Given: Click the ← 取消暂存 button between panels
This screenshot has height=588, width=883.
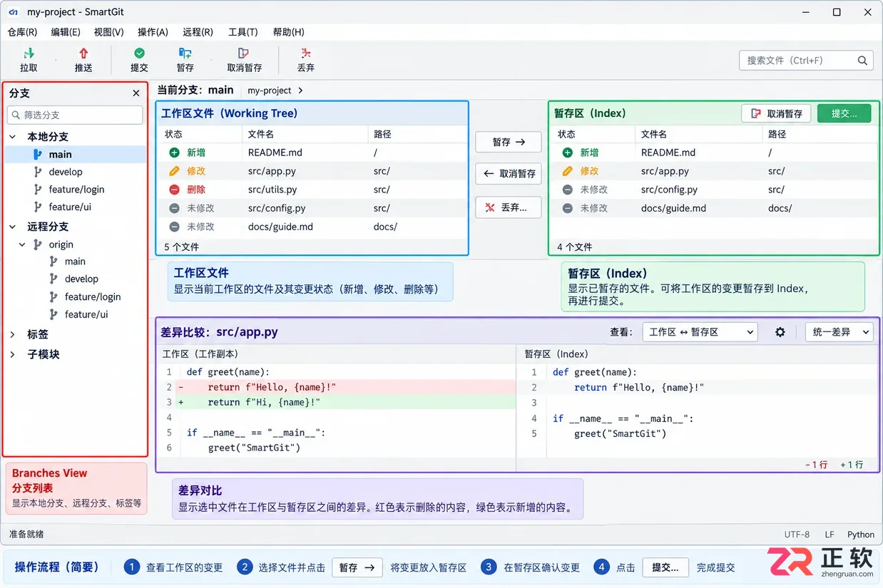Looking at the screenshot, I should coord(509,173).
